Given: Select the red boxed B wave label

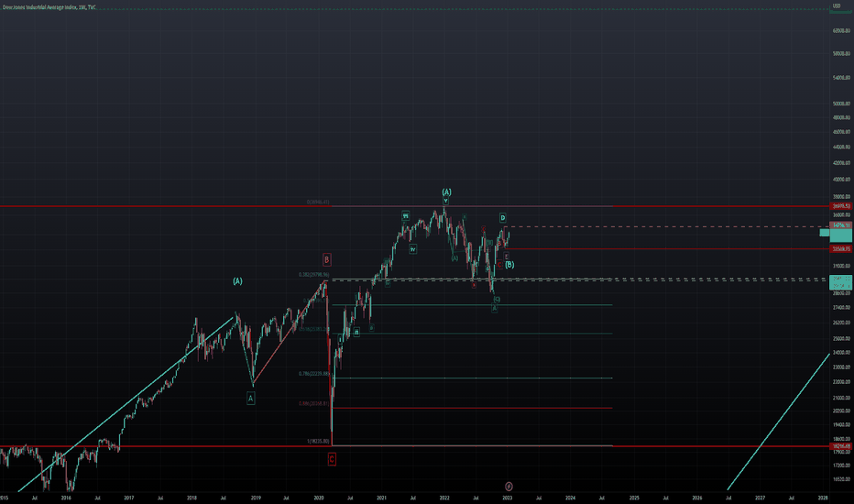Looking at the screenshot, I should (327, 259).
